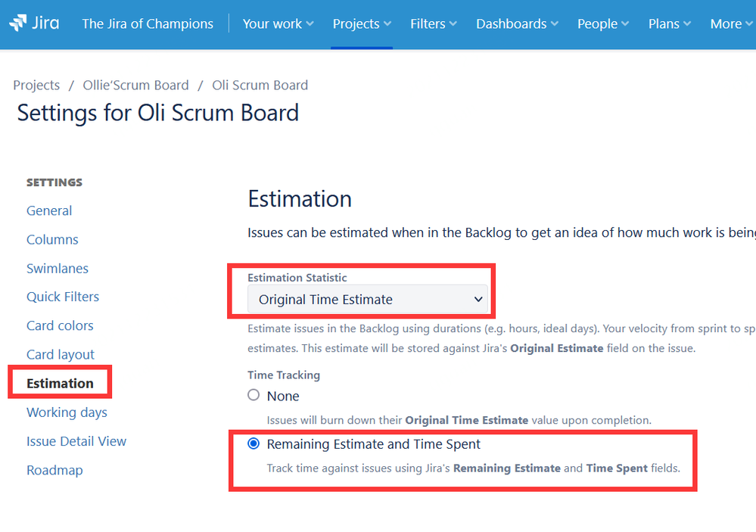Open Card colors settings
The image size is (756, 532).
click(60, 325)
